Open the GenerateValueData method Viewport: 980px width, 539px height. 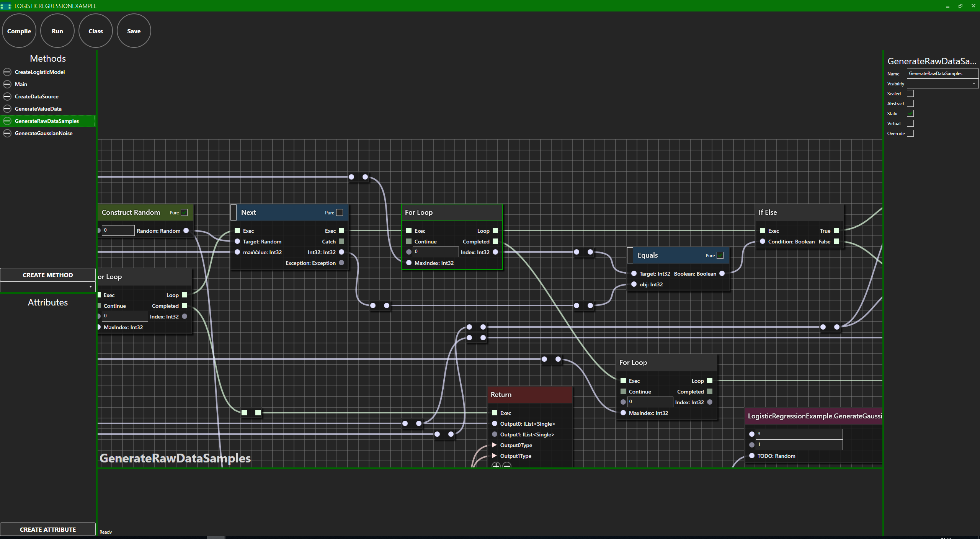38,109
